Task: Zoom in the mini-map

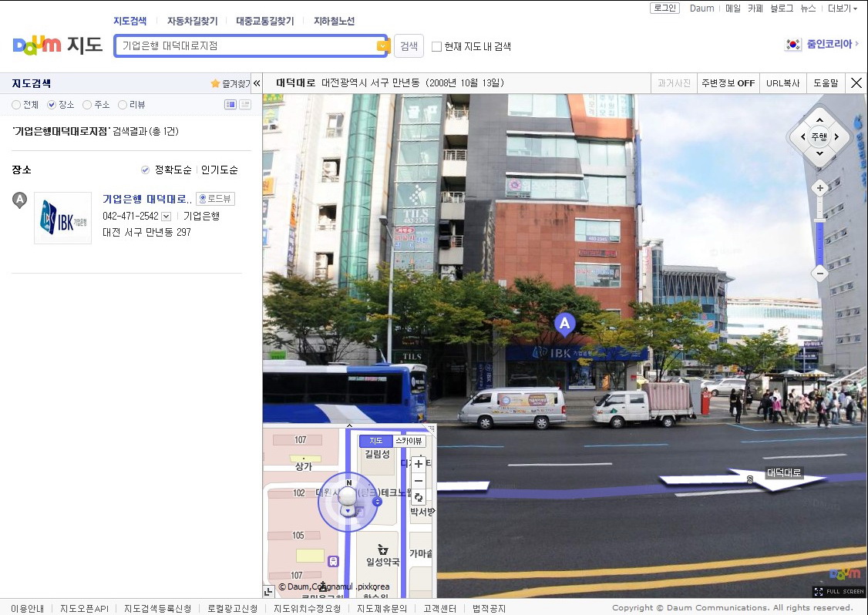Action: click(x=419, y=465)
